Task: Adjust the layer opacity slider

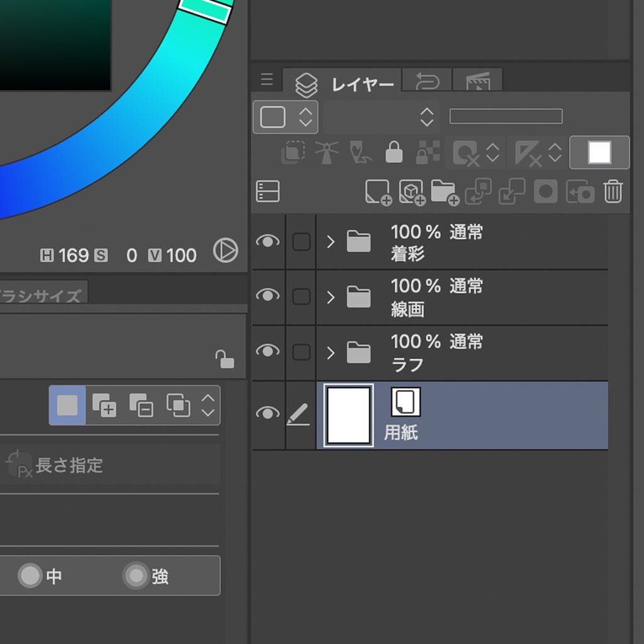Action: [506, 116]
